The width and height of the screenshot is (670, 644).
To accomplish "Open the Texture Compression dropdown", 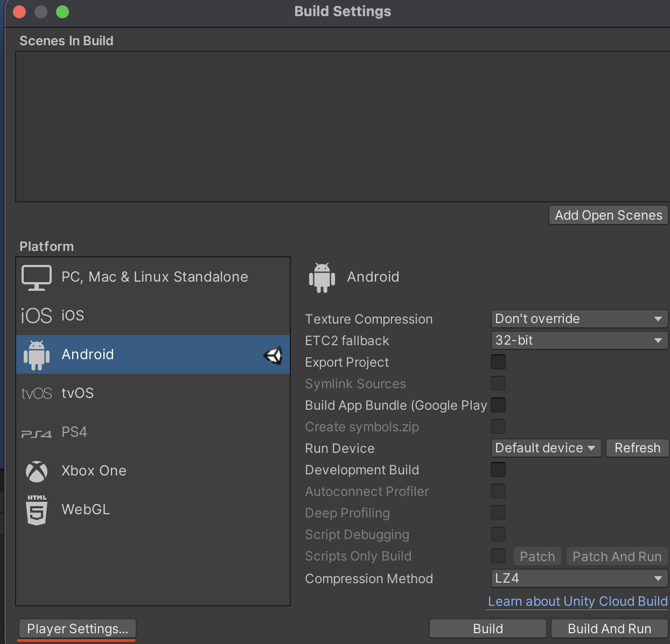I will tap(579, 319).
